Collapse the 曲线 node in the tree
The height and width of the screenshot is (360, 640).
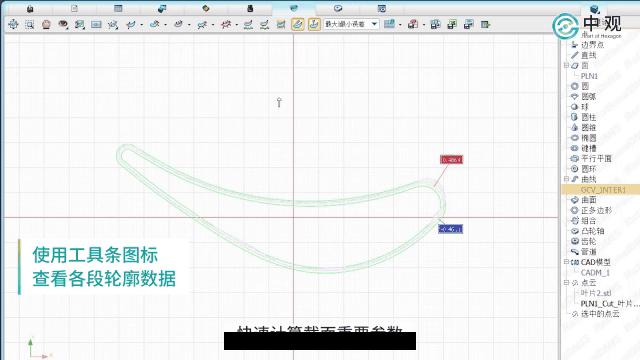tap(566, 179)
